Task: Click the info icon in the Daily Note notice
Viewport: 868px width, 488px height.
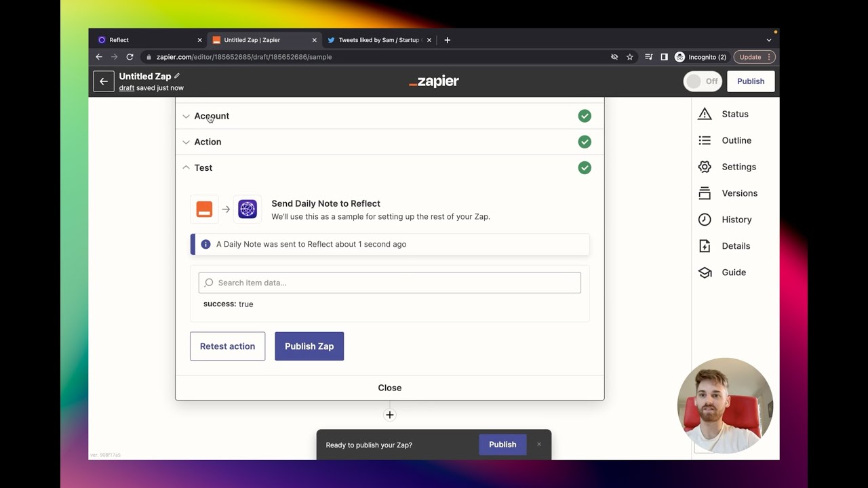Action: coord(205,244)
